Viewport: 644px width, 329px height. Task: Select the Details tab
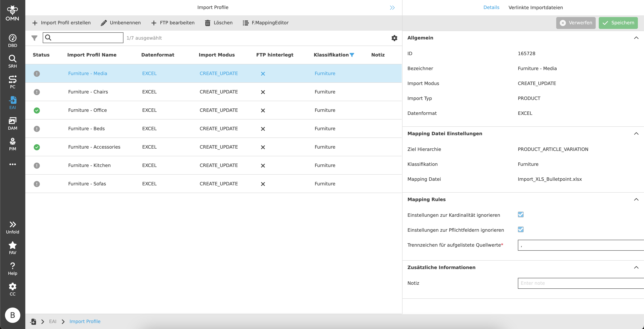[x=491, y=7]
